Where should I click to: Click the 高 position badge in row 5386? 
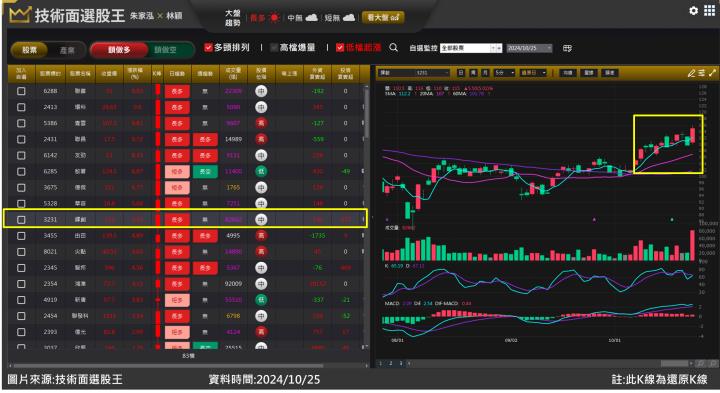[261, 123]
